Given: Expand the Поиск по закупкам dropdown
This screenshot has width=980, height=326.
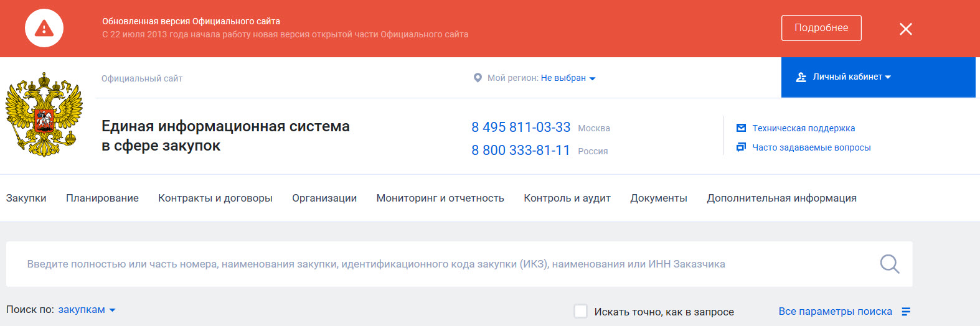Looking at the screenshot, I should [87, 310].
